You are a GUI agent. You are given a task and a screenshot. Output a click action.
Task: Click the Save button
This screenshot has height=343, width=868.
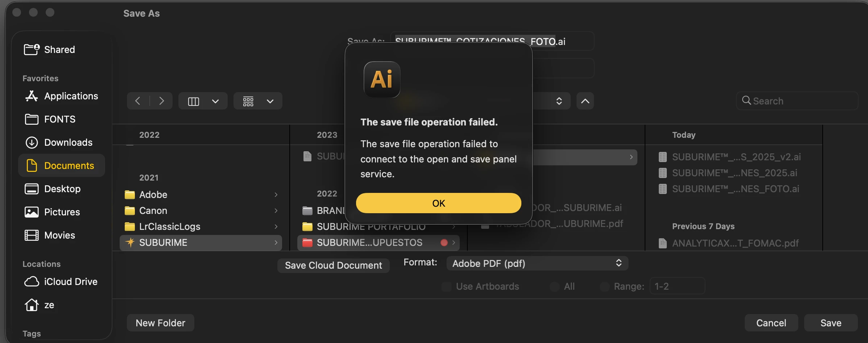coord(831,323)
